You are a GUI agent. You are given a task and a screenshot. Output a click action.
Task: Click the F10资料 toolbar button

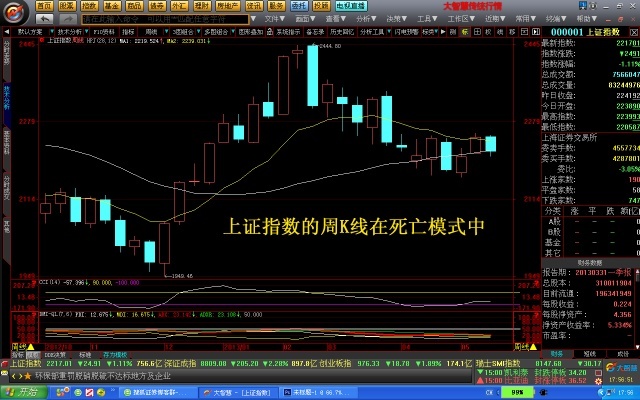pyautogui.click(x=104, y=32)
